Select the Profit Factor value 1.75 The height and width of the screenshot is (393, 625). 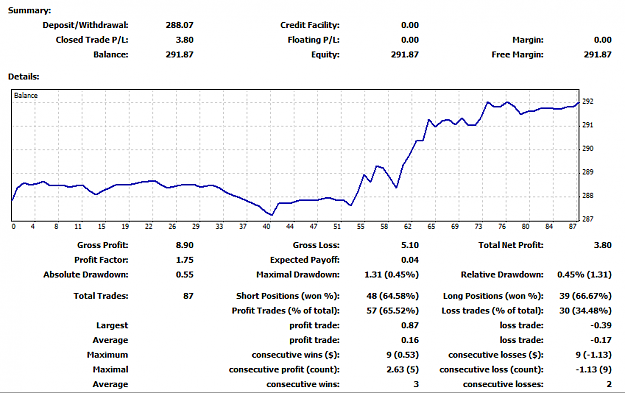[x=185, y=260]
